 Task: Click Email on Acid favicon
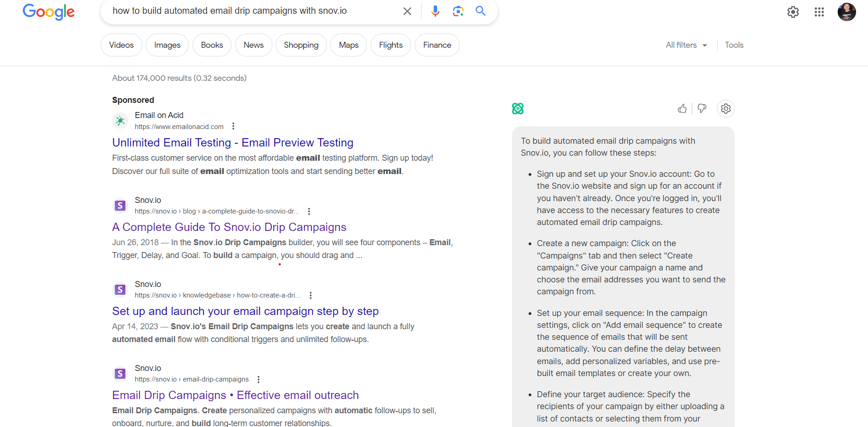click(120, 121)
